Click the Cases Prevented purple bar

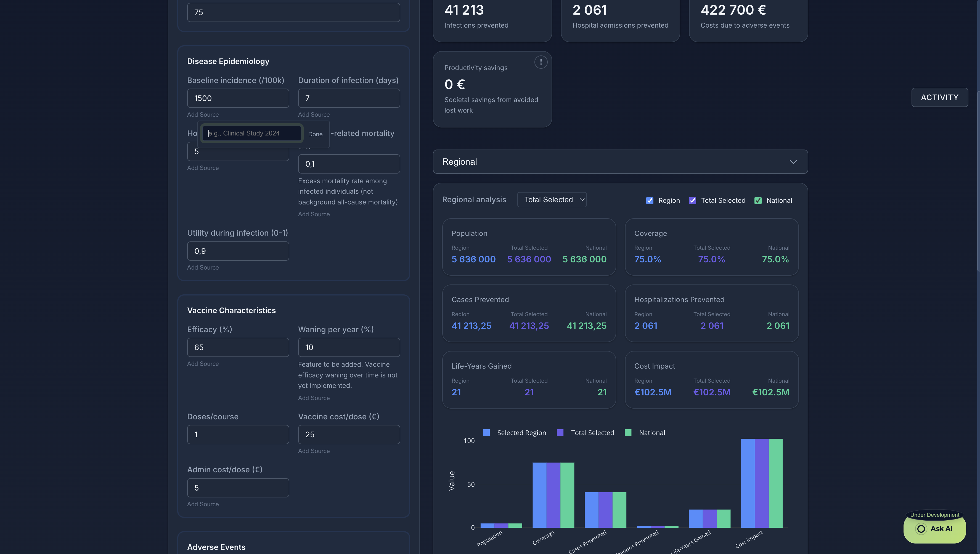(x=605, y=510)
